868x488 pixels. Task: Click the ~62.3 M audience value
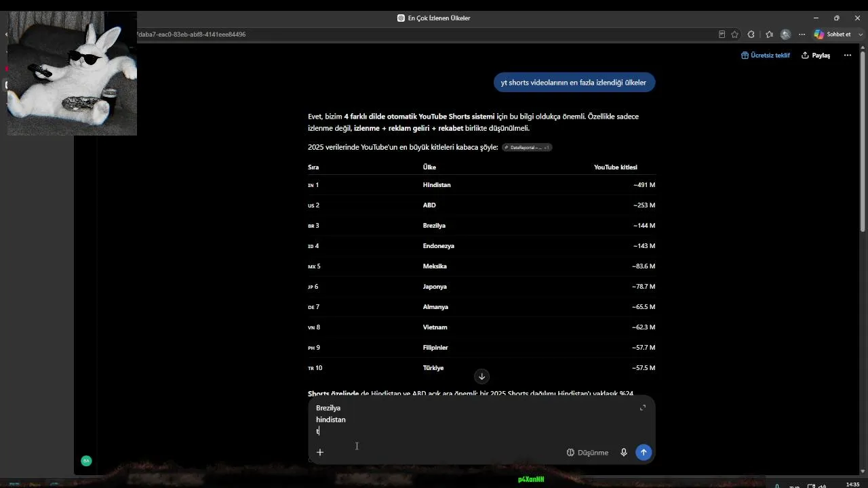pyautogui.click(x=644, y=327)
